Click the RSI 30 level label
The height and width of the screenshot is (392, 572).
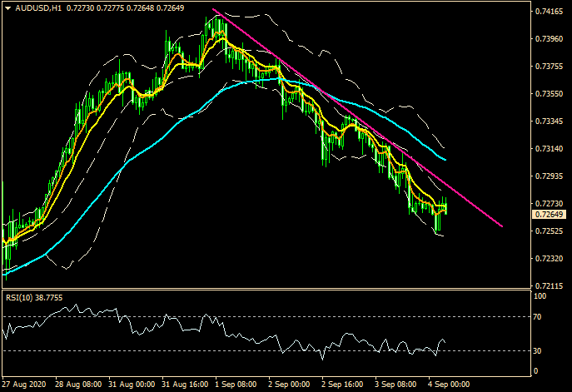click(x=538, y=350)
